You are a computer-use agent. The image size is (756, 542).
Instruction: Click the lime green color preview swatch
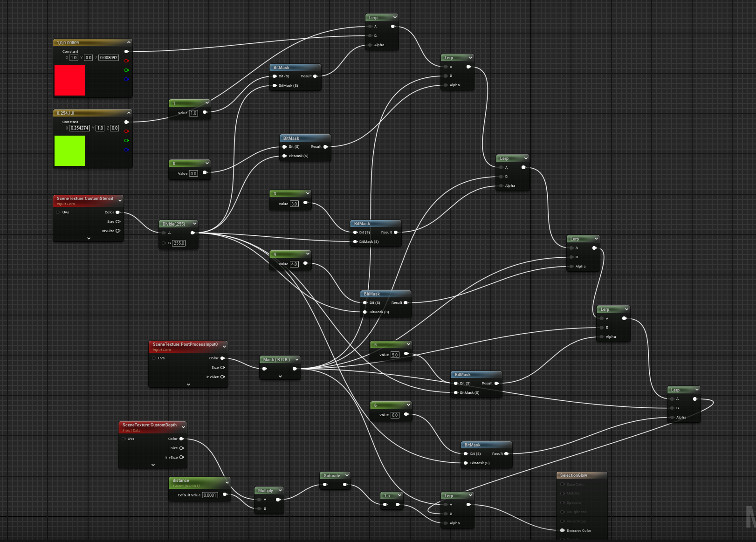(69, 151)
